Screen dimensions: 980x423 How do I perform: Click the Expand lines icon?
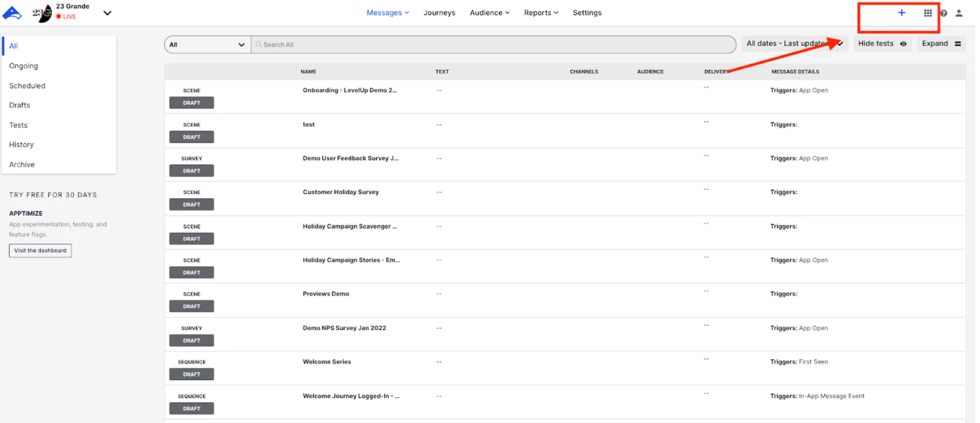(957, 44)
